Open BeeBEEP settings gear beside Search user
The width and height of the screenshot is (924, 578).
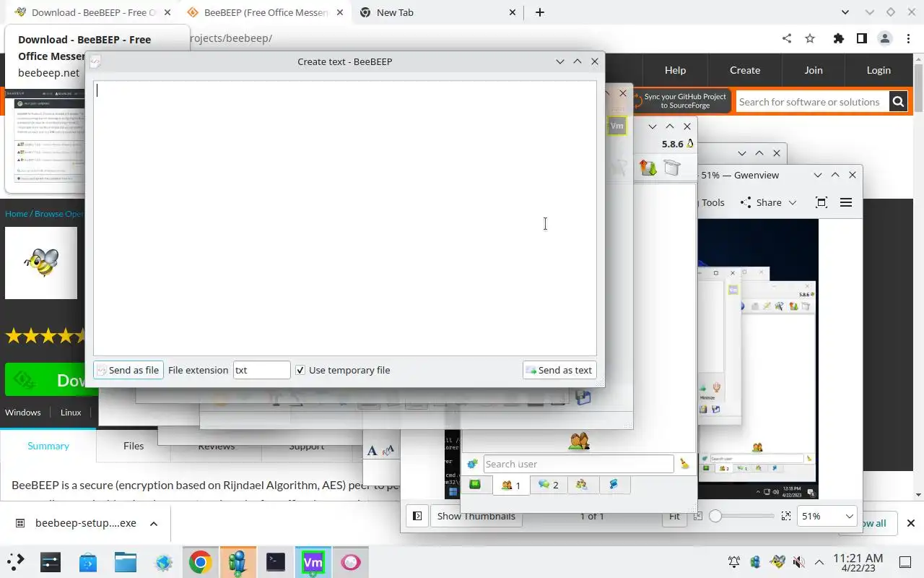tap(472, 464)
